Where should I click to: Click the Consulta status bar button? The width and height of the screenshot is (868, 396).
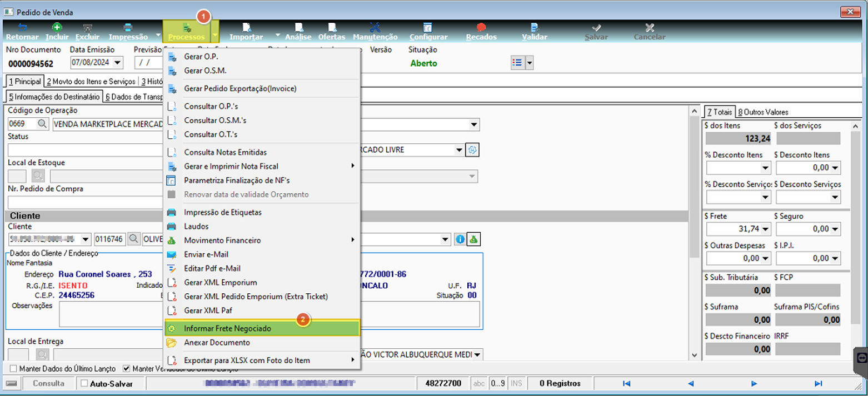pos(48,383)
